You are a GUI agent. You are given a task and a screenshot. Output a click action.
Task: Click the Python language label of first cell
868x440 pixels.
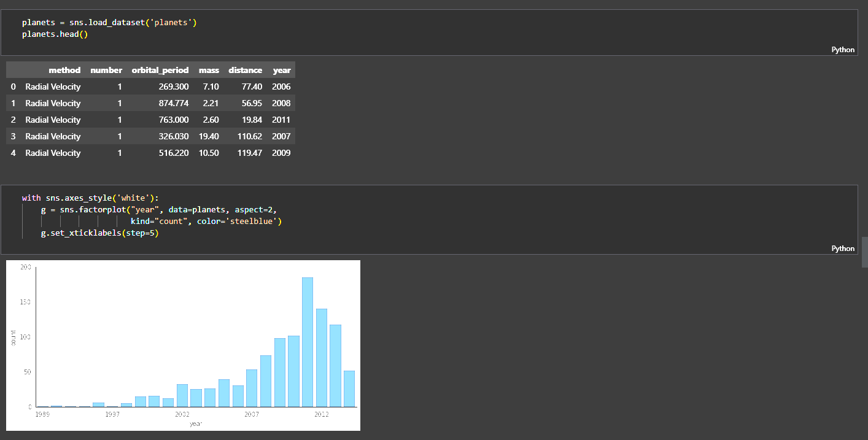coord(842,50)
